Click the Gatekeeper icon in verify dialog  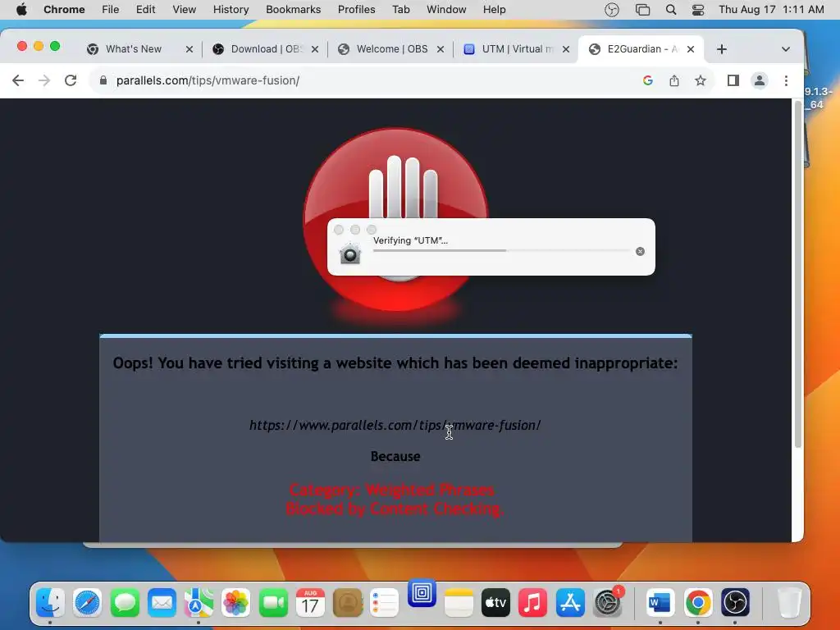pos(350,253)
